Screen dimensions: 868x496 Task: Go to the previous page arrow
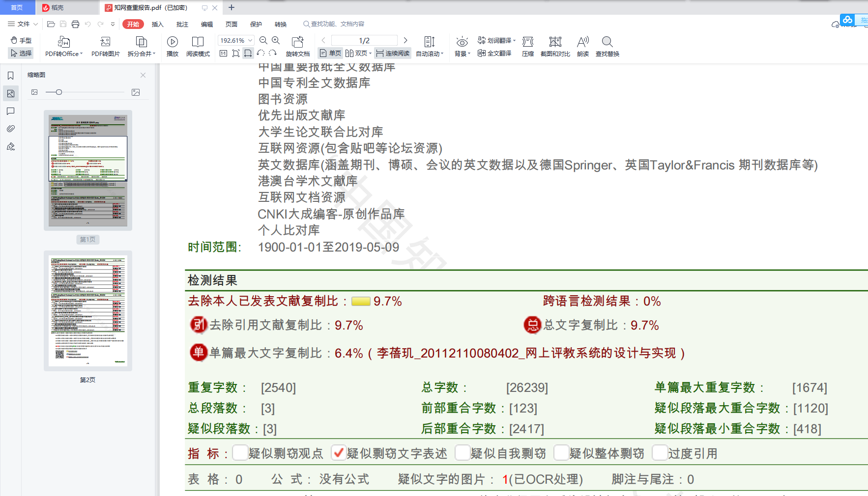point(323,40)
